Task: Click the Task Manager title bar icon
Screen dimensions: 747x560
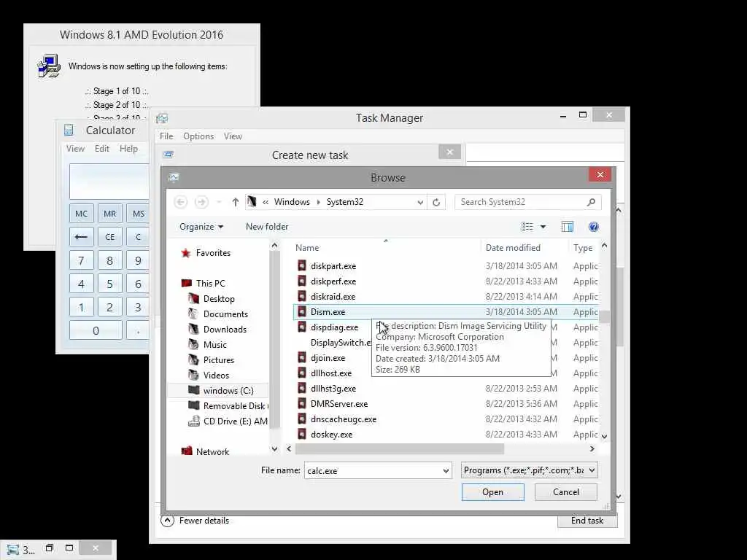Action: pos(162,118)
